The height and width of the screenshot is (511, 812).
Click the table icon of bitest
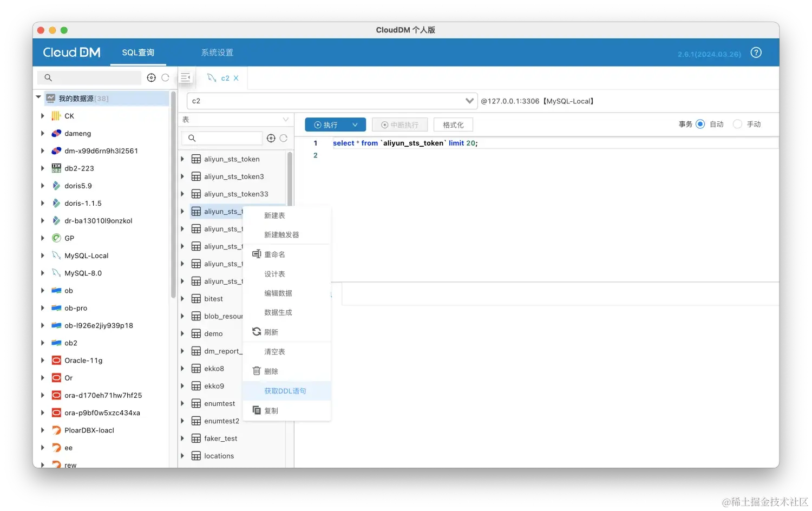tap(196, 299)
